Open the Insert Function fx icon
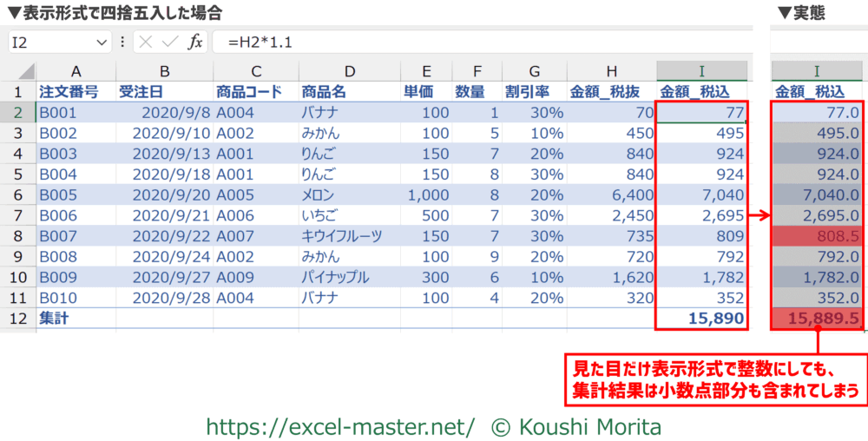868x441 pixels. pos(195,42)
